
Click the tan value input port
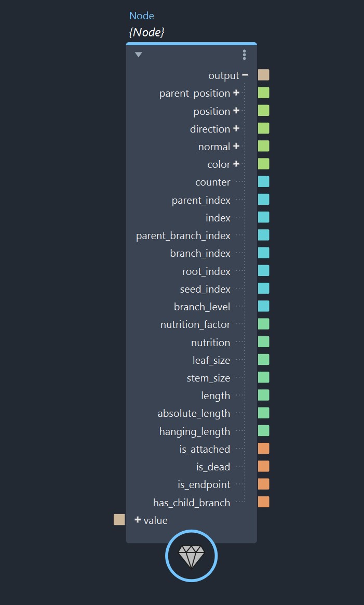119,520
